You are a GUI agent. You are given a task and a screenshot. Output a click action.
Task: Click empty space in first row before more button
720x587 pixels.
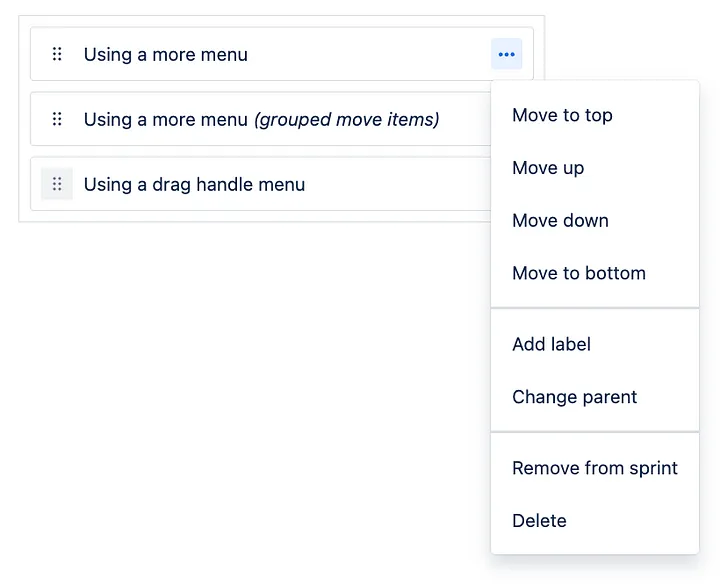380,54
